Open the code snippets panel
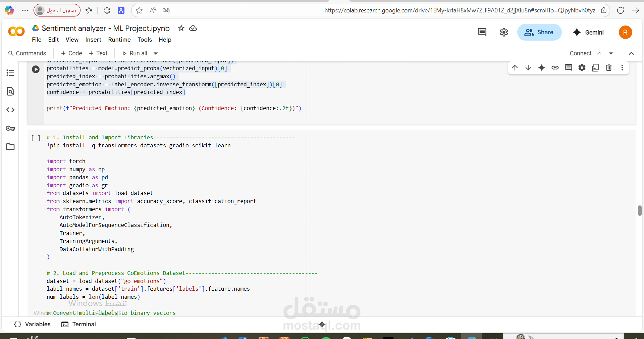Image resolution: width=644 pixels, height=339 pixels. tap(10, 110)
